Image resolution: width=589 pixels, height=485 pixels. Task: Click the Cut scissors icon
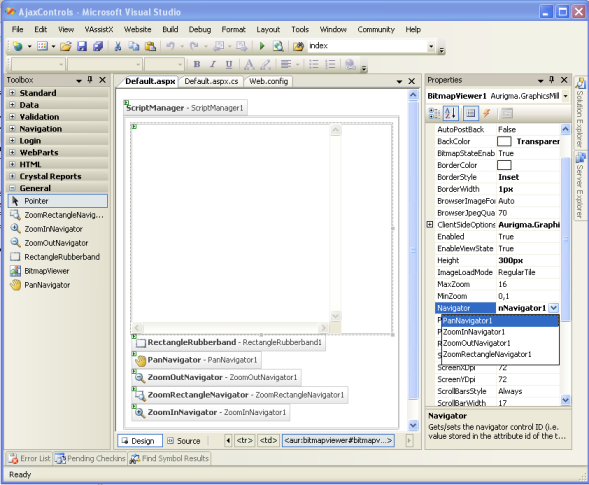118,46
